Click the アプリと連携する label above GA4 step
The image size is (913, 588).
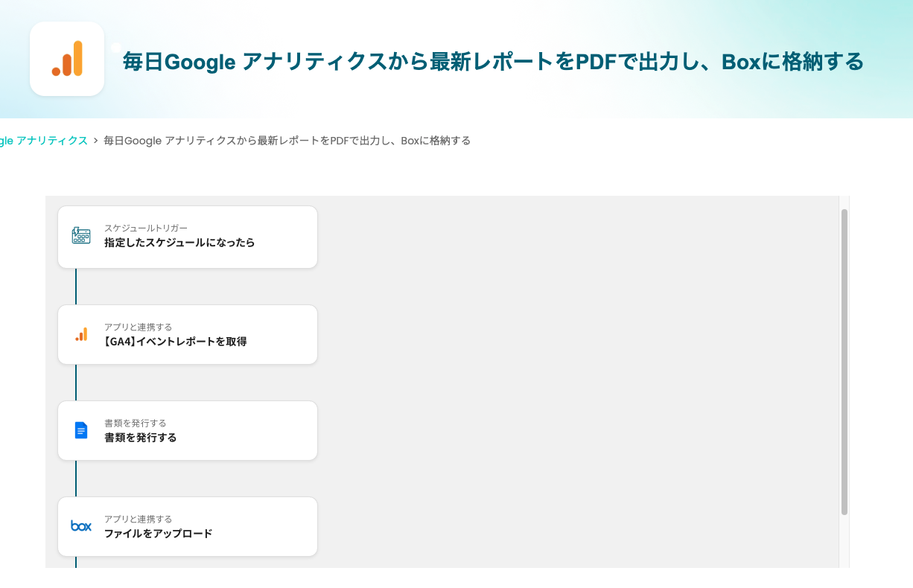coord(139,327)
